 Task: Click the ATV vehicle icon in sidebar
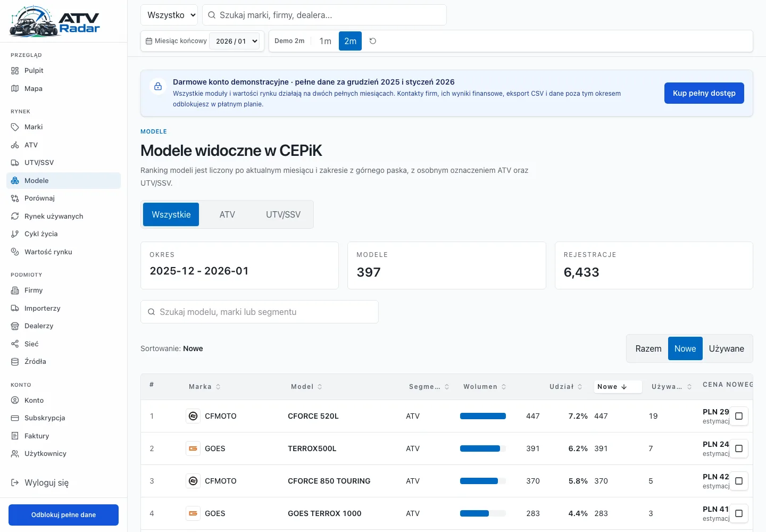(15, 145)
